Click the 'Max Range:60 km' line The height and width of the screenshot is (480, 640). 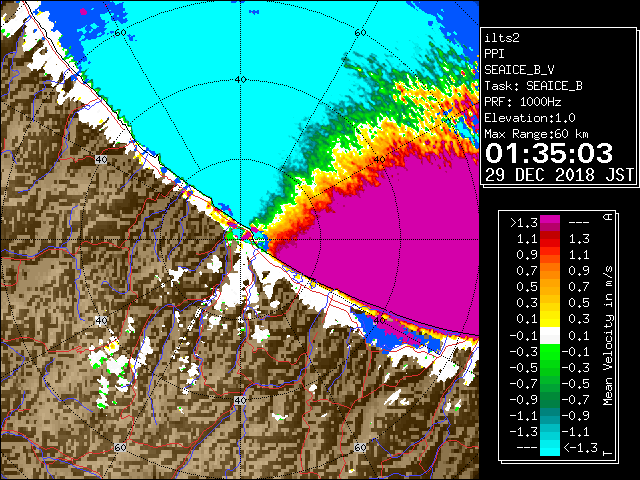point(537,134)
